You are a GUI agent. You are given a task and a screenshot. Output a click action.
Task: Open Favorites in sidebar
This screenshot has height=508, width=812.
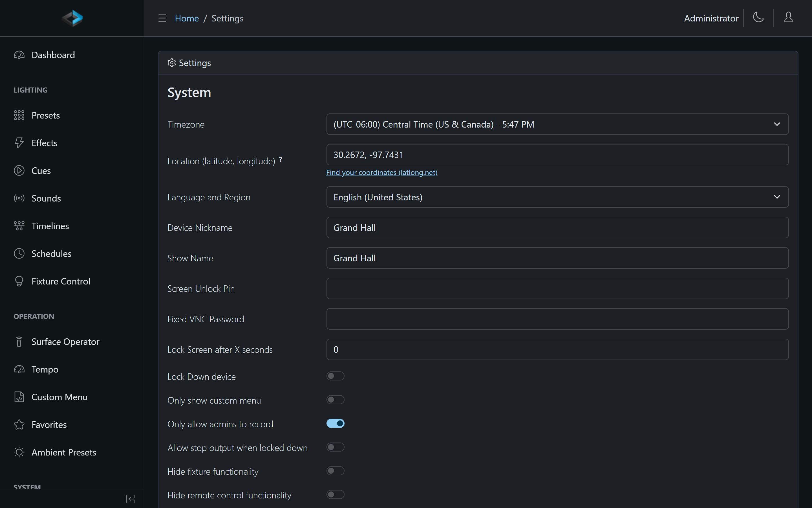[x=49, y=425]
